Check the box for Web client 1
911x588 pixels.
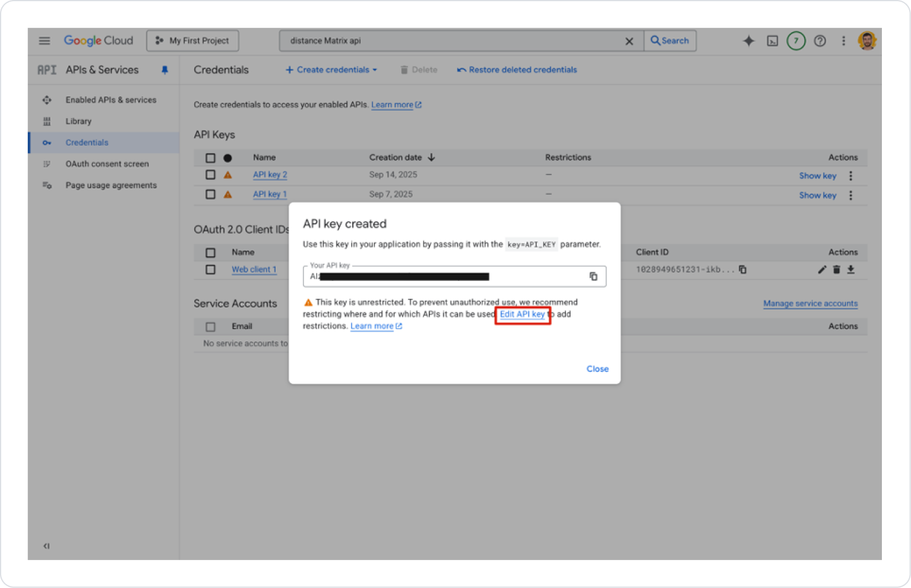210,270
